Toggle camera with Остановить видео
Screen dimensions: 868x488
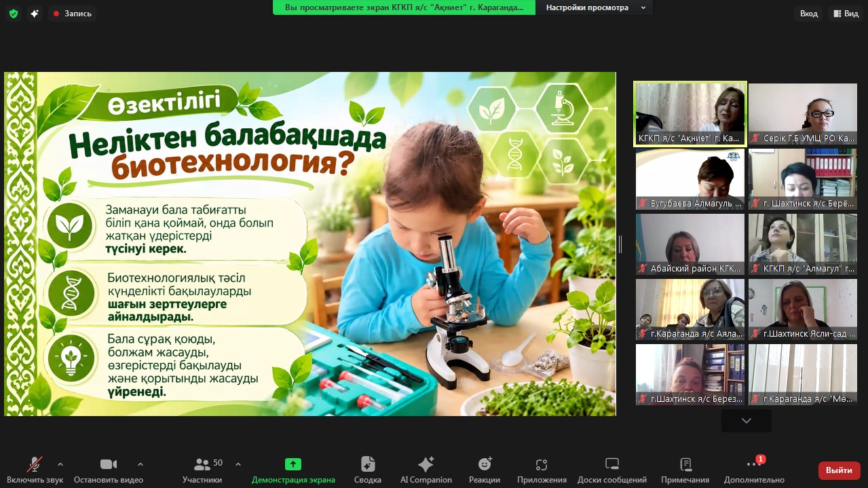(x=109, y=470)
